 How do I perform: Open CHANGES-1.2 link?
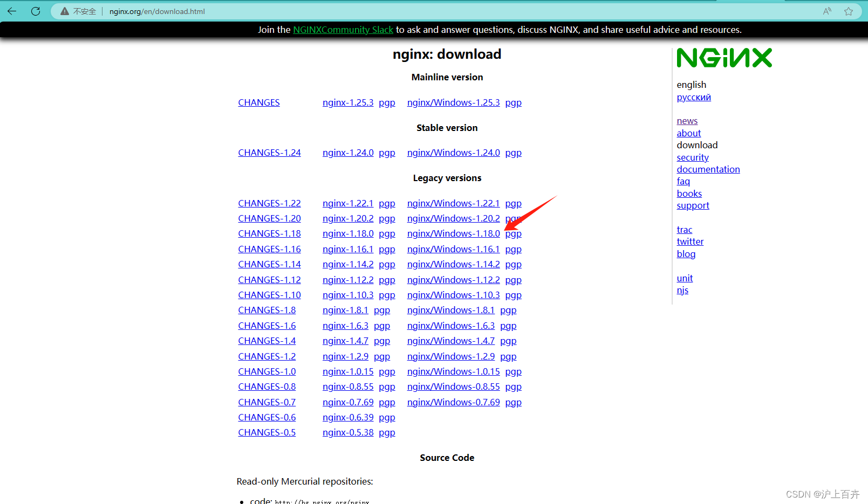(266, 356)
